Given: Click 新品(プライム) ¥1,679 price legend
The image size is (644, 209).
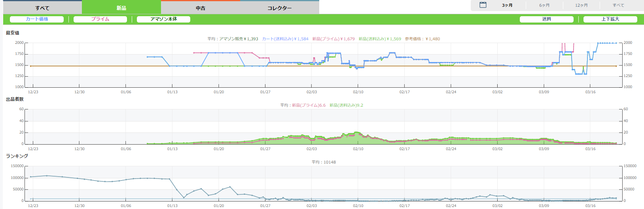Looking at the screenshot, I should pos(333,39).
